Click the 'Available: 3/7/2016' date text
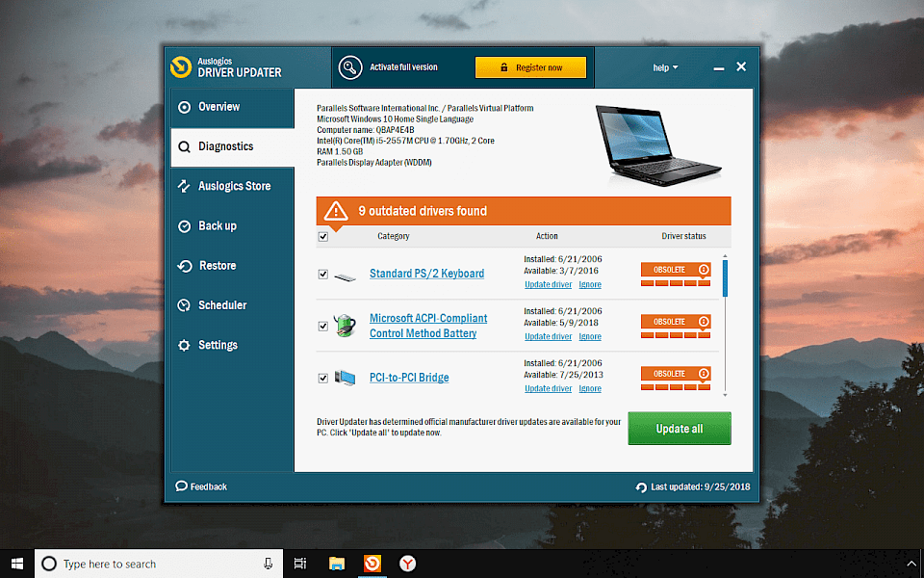The width and height of the screenshot is (924, 578). (561, 271)
